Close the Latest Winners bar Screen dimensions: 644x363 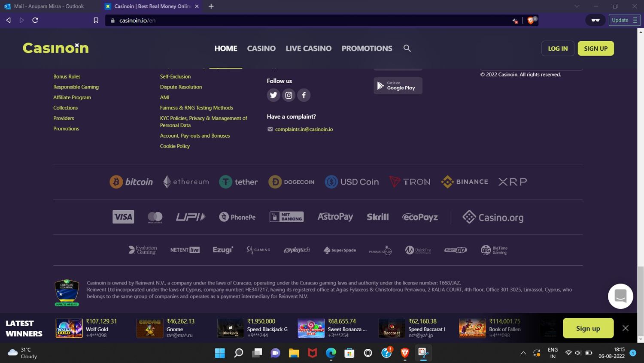pyautogui.click(x=625, y=328)
